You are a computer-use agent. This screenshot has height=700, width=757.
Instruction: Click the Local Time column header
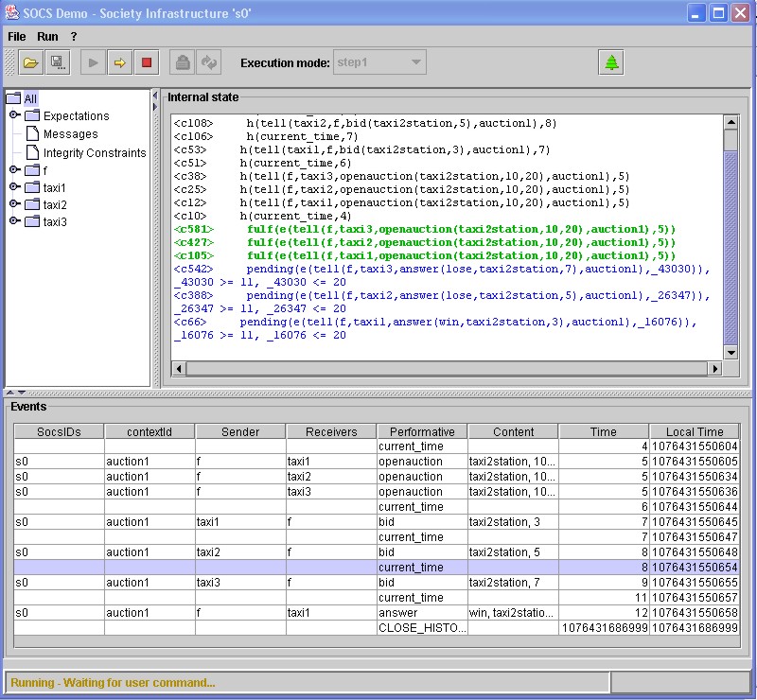point(694,431)
